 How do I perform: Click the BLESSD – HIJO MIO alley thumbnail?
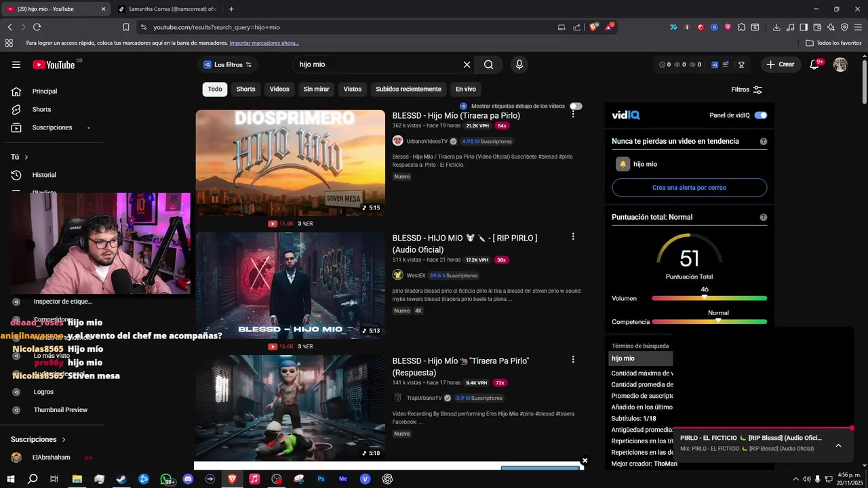click(290, 285)
